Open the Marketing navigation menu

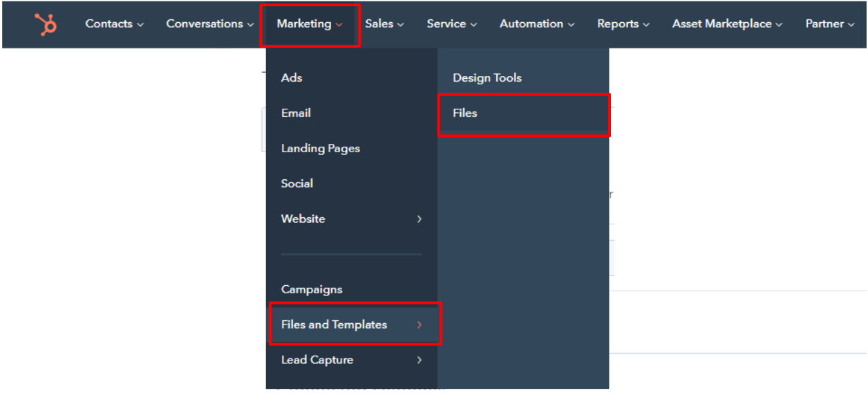point(310,24)
